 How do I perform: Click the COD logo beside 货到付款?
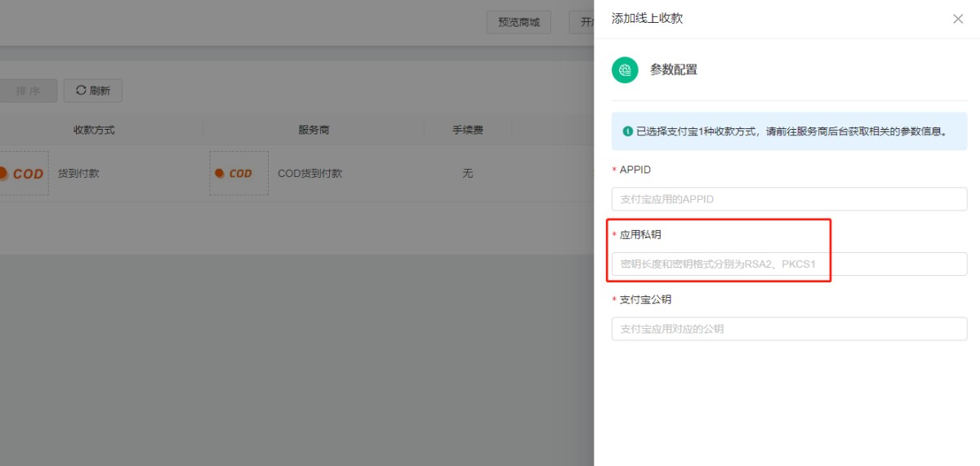[x=23, y=173]
